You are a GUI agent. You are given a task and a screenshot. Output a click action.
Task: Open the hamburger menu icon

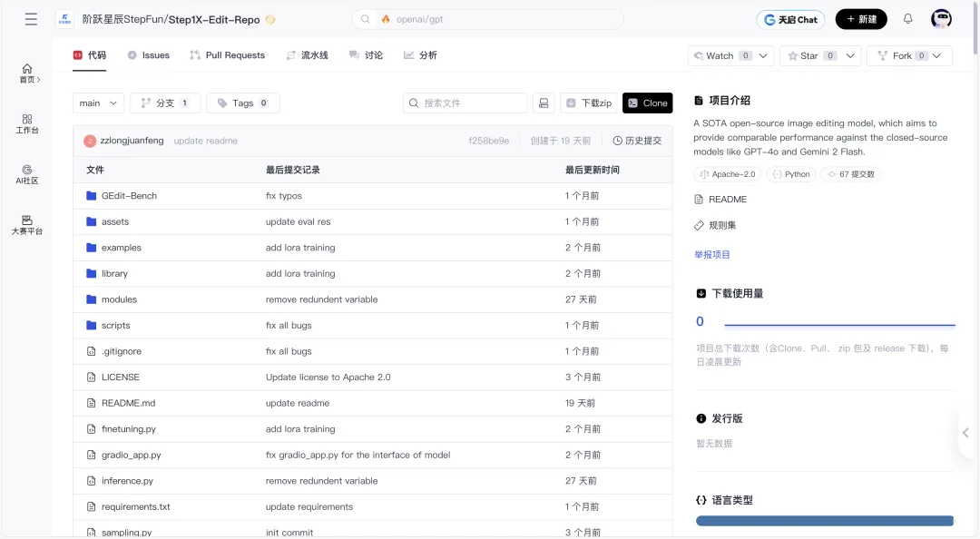[31, 19]
